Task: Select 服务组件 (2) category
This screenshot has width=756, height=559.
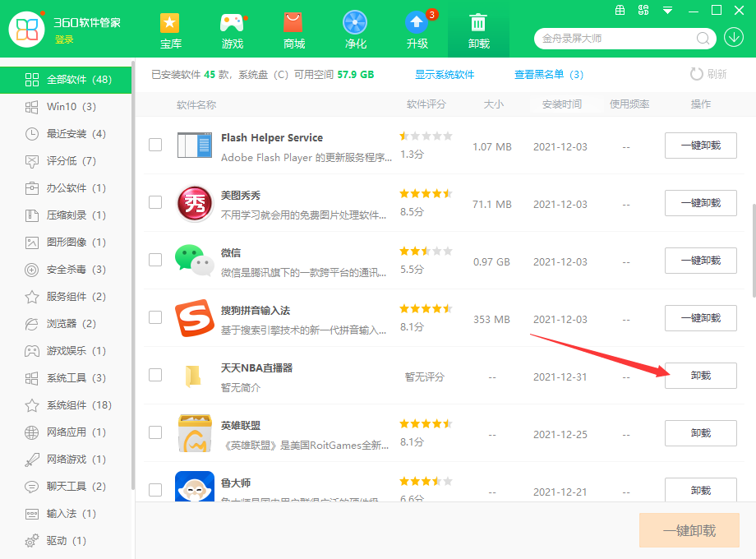Action: tap(66, 296)
